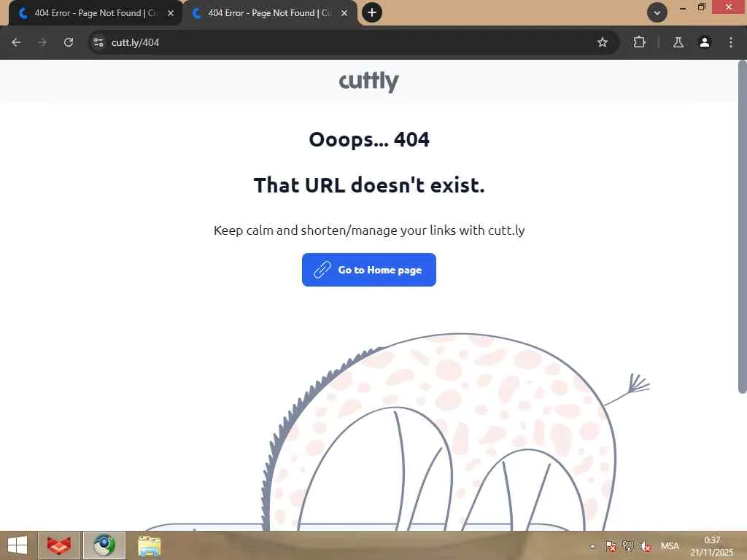Click the MSA input language indicator
Viewport: 747px width, 560px height.
pos(670,546)
